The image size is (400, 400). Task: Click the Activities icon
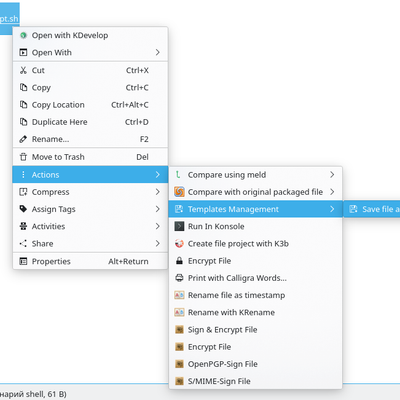point(23,226)
